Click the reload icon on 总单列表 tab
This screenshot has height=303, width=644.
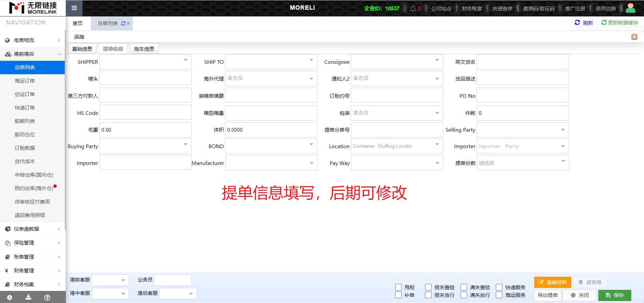123,24
